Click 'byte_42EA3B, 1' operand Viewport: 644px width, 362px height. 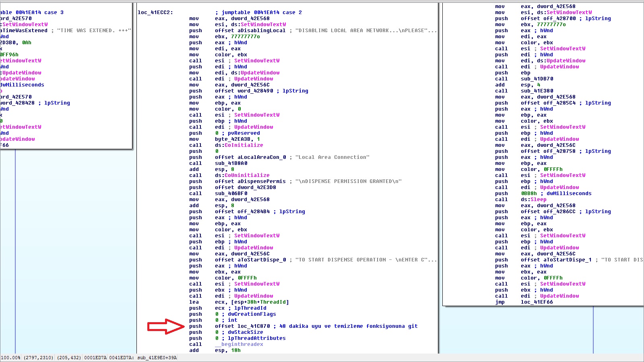click(237, 139)
